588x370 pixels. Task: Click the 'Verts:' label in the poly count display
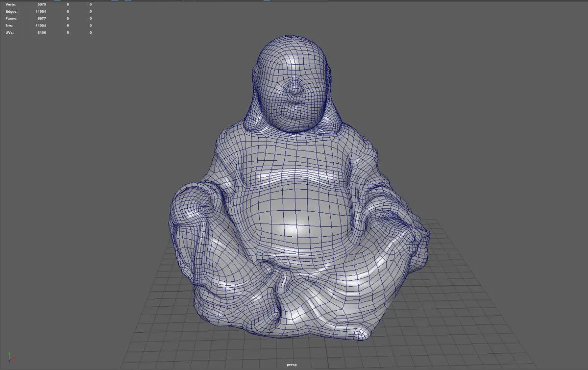coord(11,4)
